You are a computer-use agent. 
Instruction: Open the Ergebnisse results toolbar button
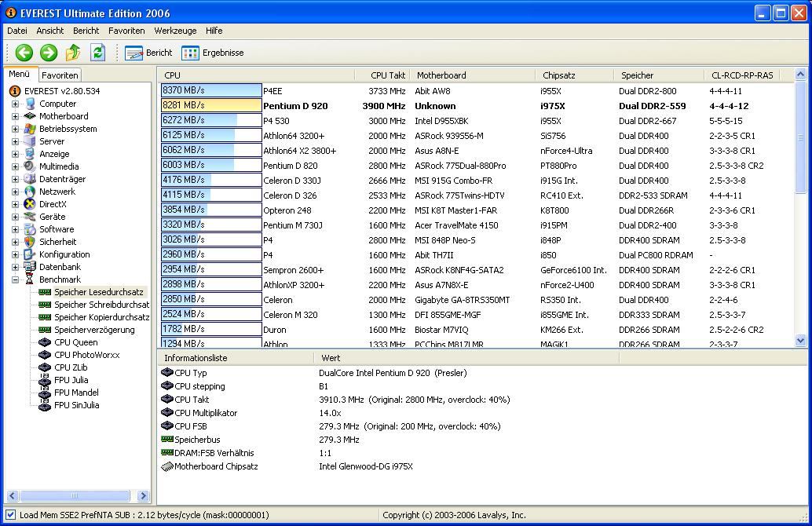[213, 53]
